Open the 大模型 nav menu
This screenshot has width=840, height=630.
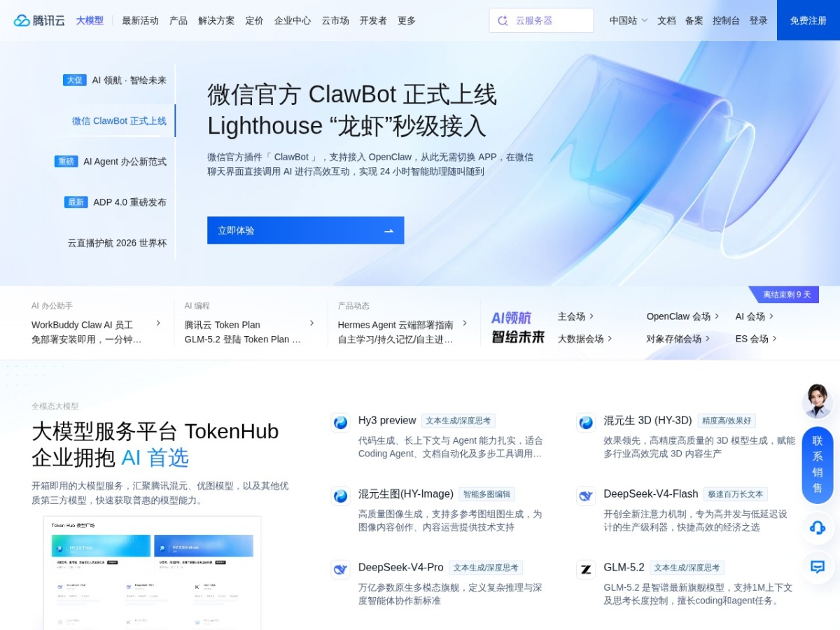tap(90, 20)
